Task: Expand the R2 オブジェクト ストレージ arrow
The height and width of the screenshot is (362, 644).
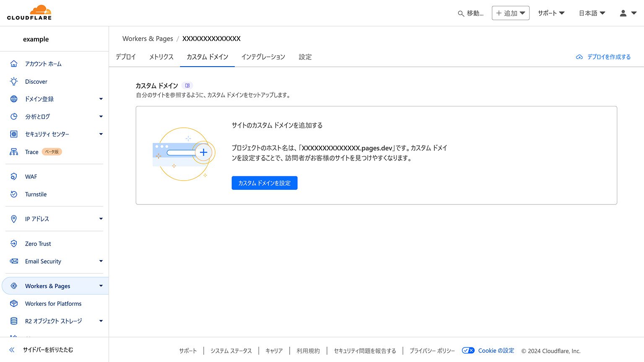Action: pyautogui.click(x=101, y=321)
